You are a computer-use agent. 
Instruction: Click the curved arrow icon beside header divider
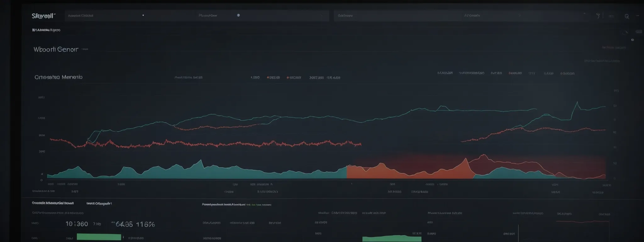click(x=598, y=16)
